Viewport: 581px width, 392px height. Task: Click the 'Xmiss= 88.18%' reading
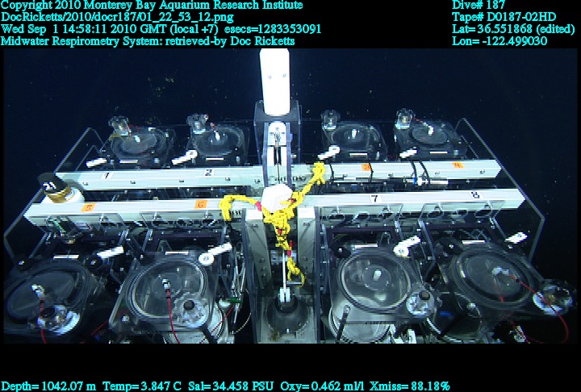pos(409,386)
